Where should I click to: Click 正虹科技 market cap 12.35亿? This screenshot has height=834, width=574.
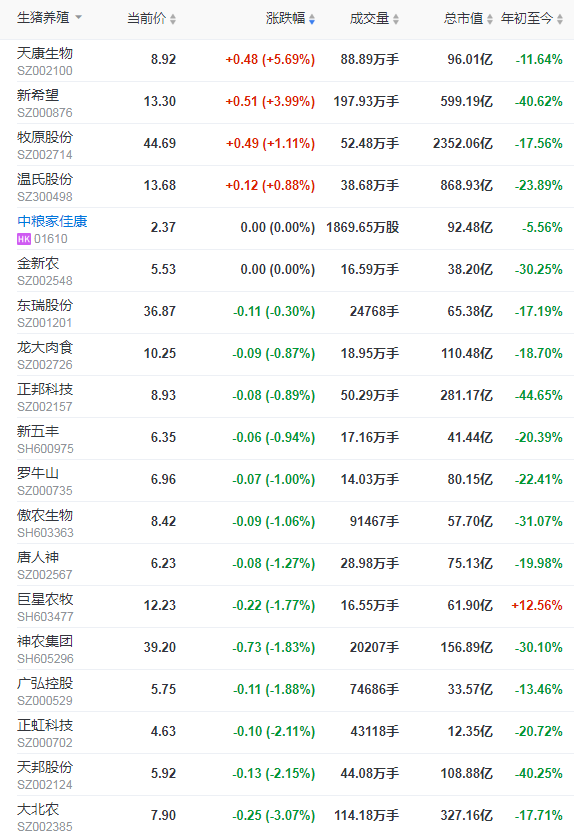[x=470, y=732]
